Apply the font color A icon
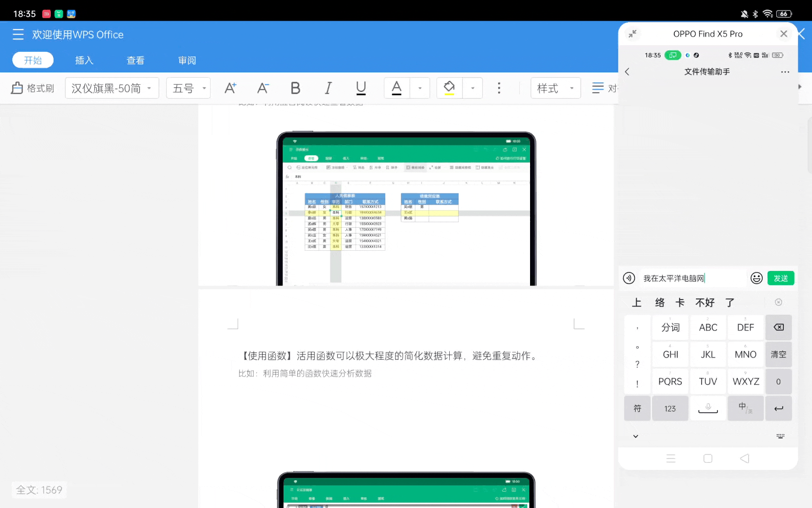Viewport: 812px width, 508px height. tap(397, 88)
